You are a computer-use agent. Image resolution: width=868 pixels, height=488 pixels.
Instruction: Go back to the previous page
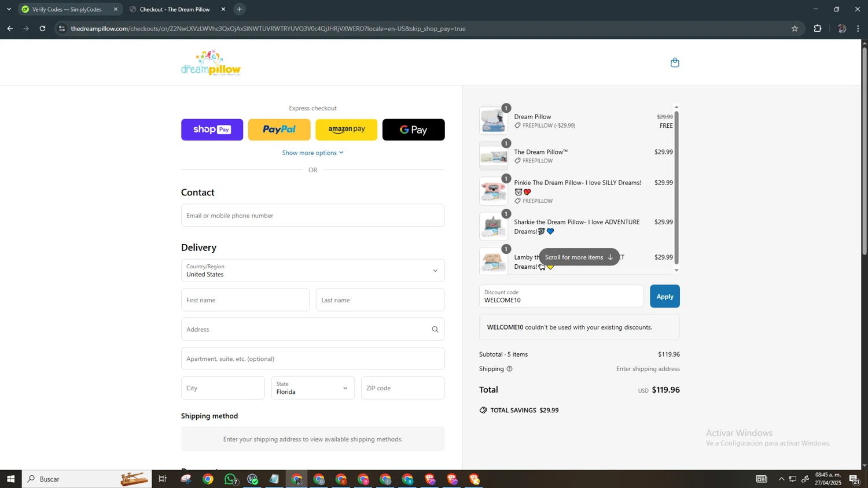(x=10, y=28)
